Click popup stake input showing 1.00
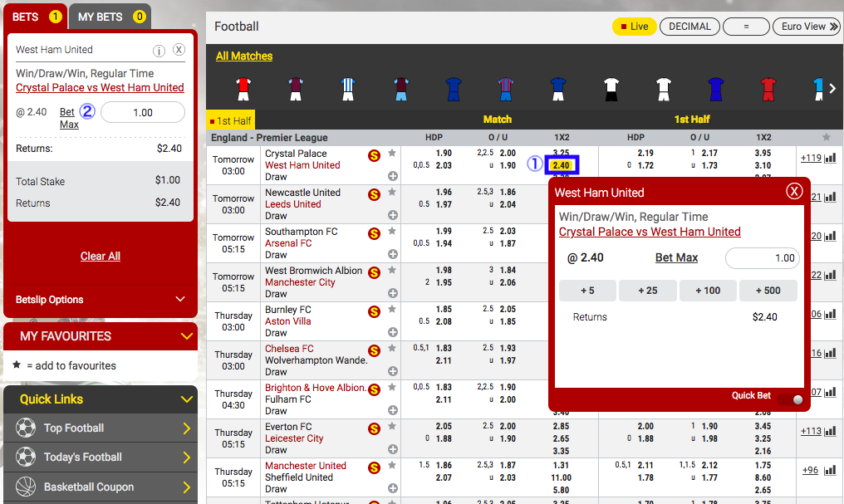 (763, 258)
